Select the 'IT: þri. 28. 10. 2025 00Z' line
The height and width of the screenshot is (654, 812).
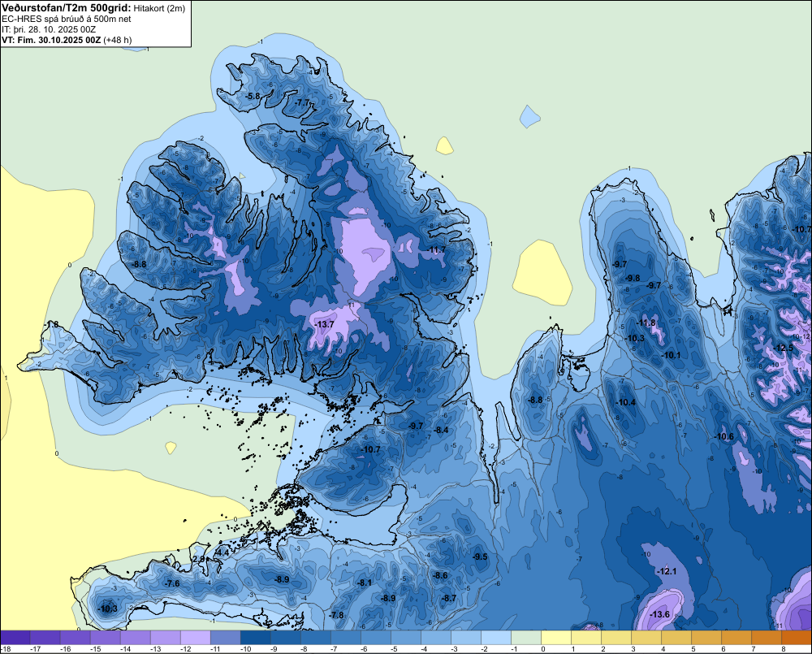pyautogui.click(x=49, y=29)
